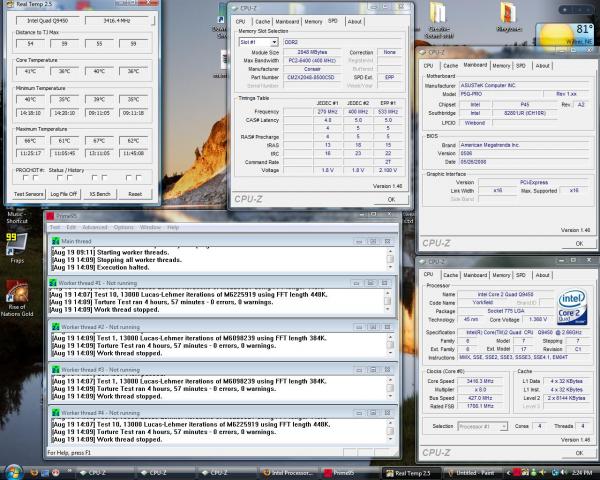600x480 pixels.
Task: Click the Reset button in Real Temp
Action: [x=135, y=194]
